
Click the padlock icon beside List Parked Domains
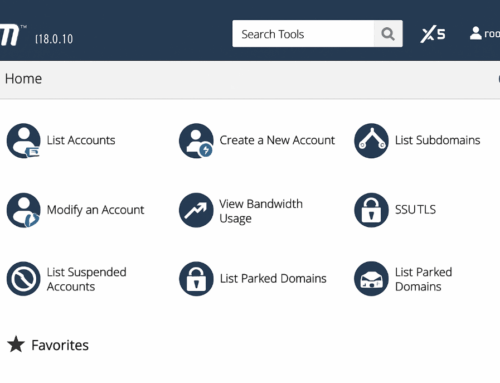click(196, 279)
